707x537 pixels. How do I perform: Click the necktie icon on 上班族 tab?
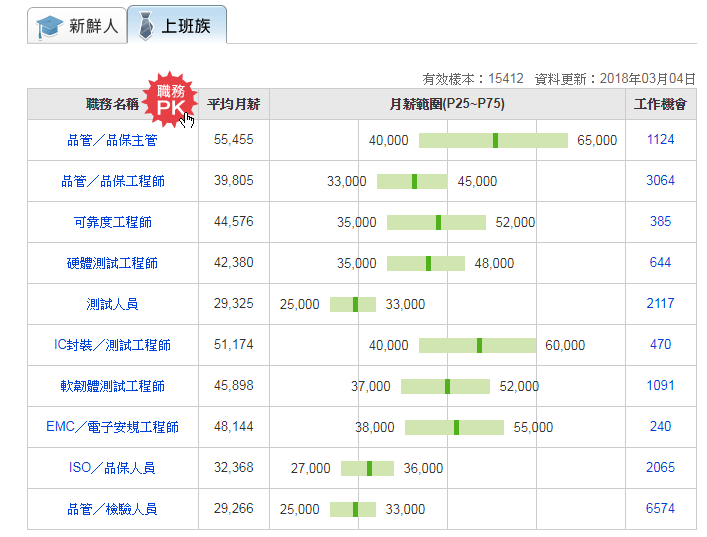click(x=146, y=26)
